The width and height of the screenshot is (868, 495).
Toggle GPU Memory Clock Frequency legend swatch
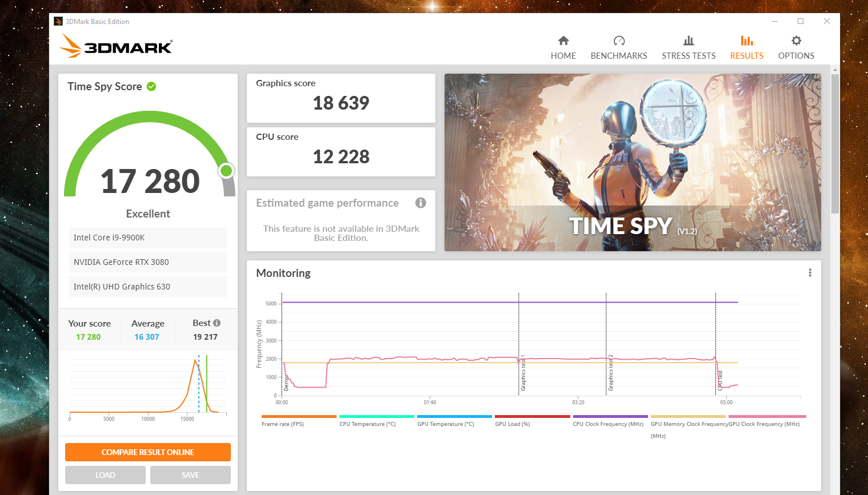click(688, 417)
